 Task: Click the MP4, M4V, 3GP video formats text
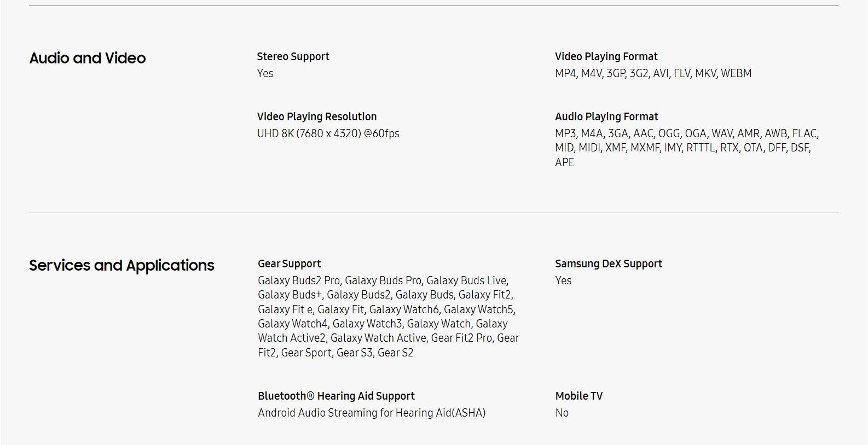653,73
